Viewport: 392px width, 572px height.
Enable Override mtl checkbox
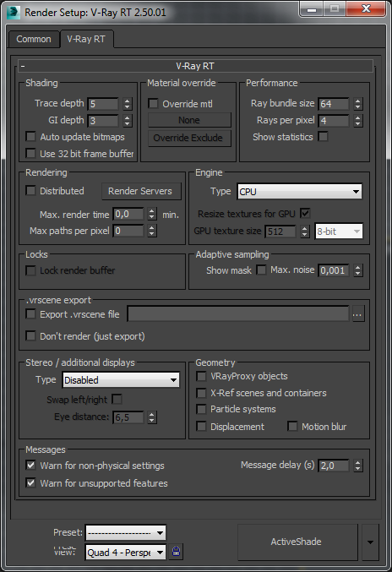[153, 104]
